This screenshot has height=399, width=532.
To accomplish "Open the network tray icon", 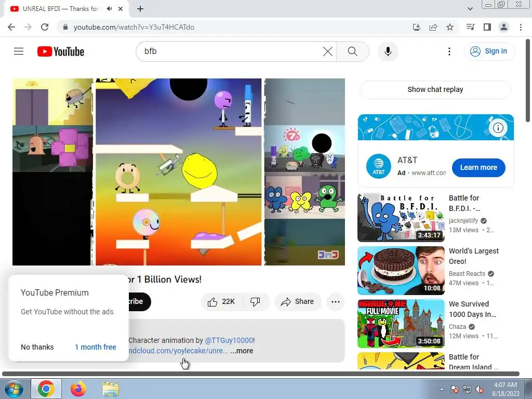I will (467, 389).
